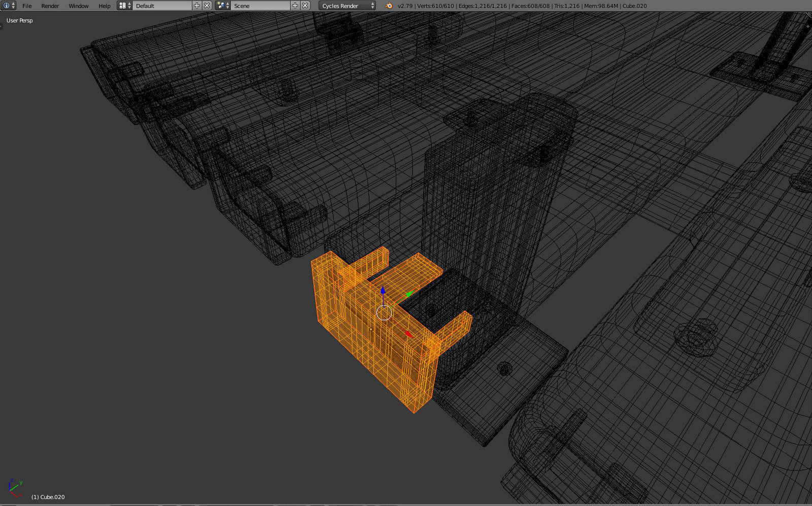
Task: Click the XYZ axis orientation widget
Action: (15, 487)
